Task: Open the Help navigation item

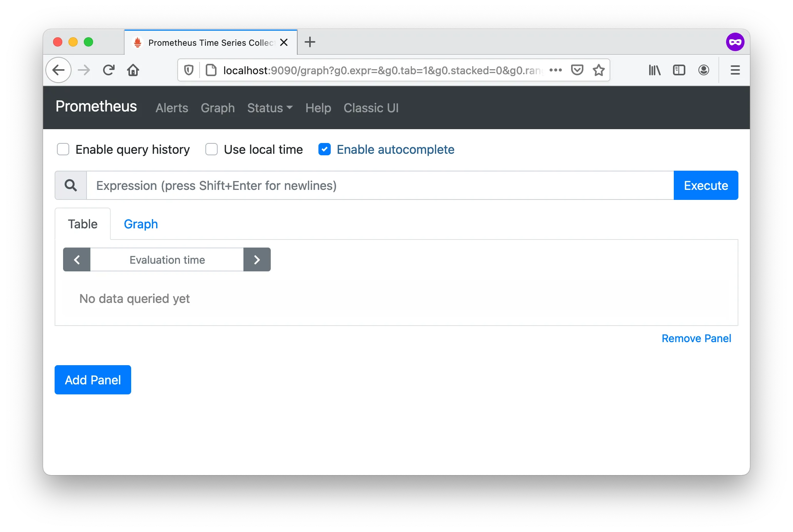Action: 318,108
